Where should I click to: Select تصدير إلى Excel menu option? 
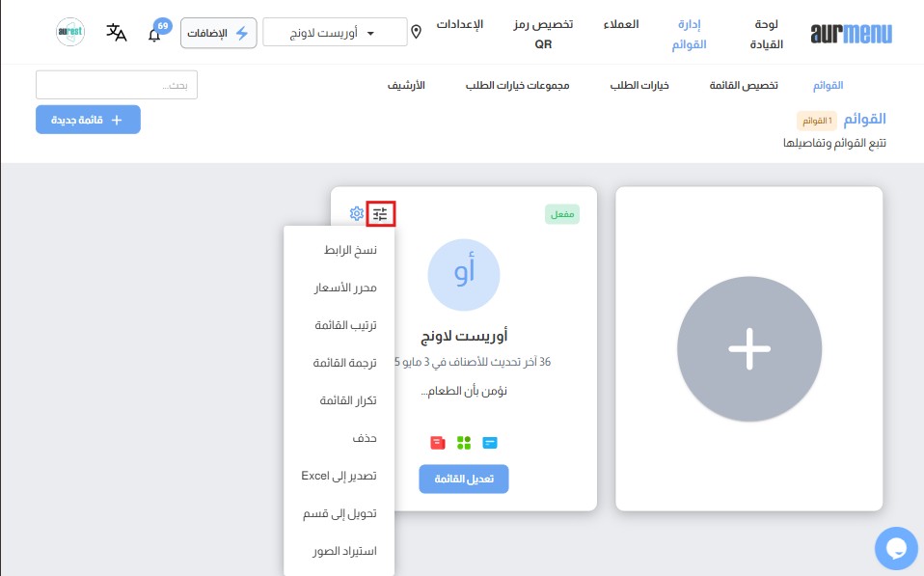coord(339,476)
